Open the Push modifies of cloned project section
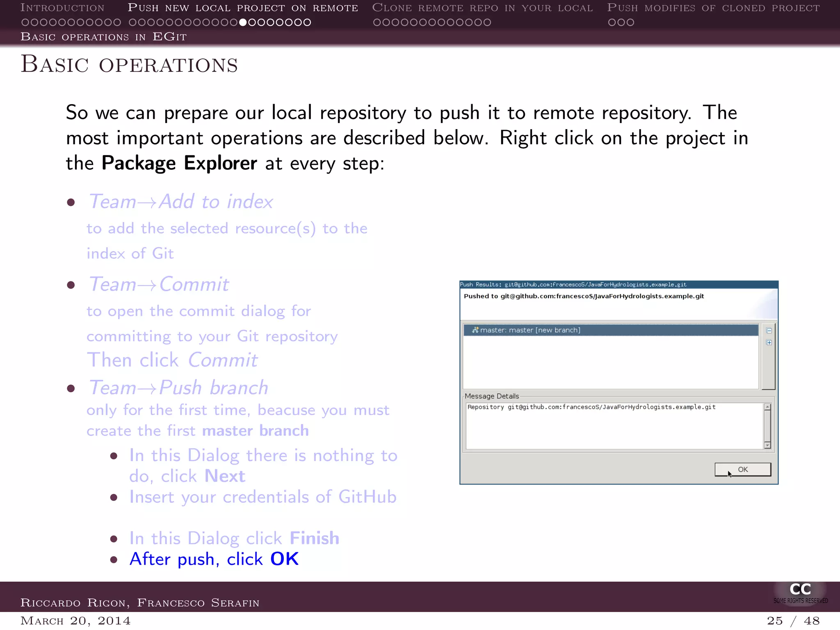 tap(714, 8)
